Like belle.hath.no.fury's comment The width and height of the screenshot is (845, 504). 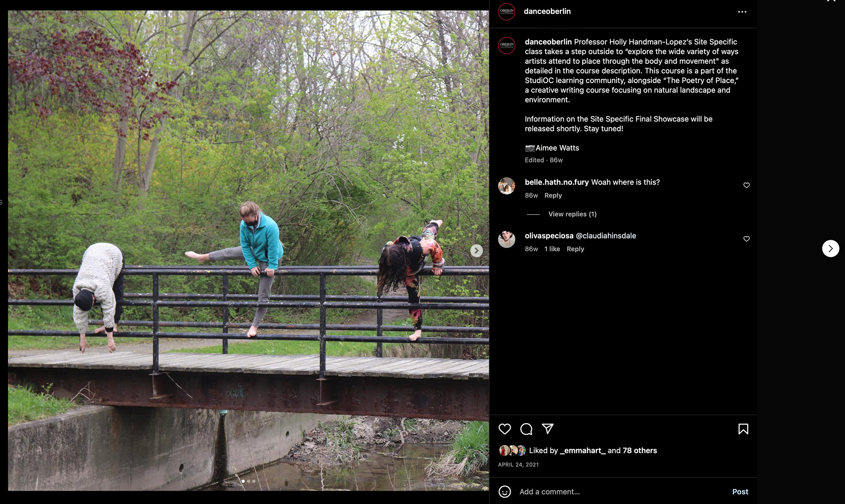pos(746,185)
